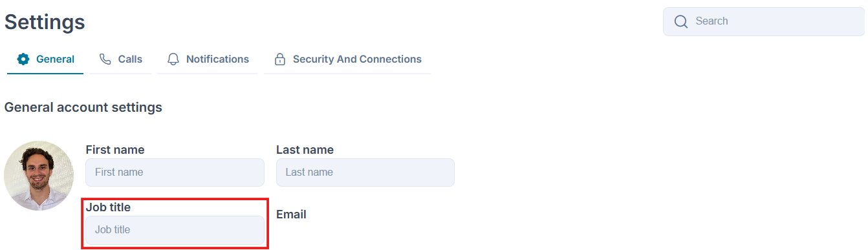Click the profile photo avatar
Viewport: 868px width, 250px height.
[39, 176]
